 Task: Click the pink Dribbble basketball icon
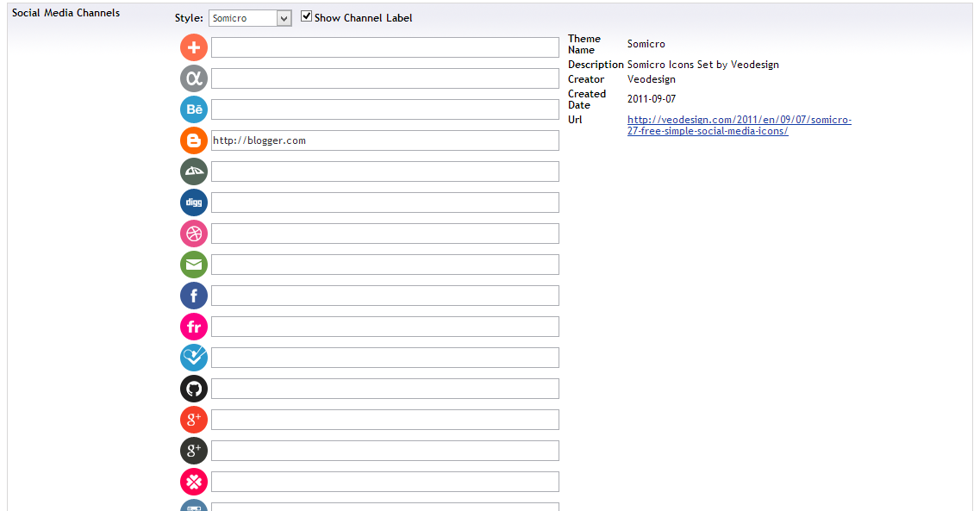(194, 234)
